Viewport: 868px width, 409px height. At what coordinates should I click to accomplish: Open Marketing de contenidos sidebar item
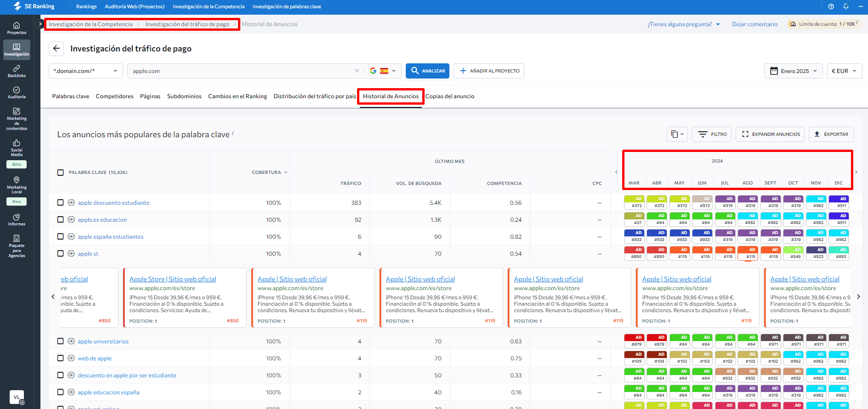point(17,119)
